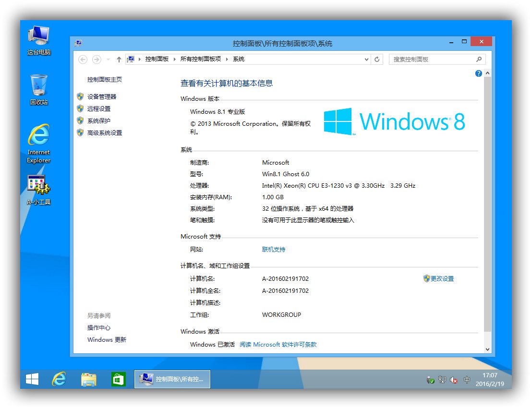Click the computer icon in address bar
The image size is (532, 409).
[x=131, y=60]
